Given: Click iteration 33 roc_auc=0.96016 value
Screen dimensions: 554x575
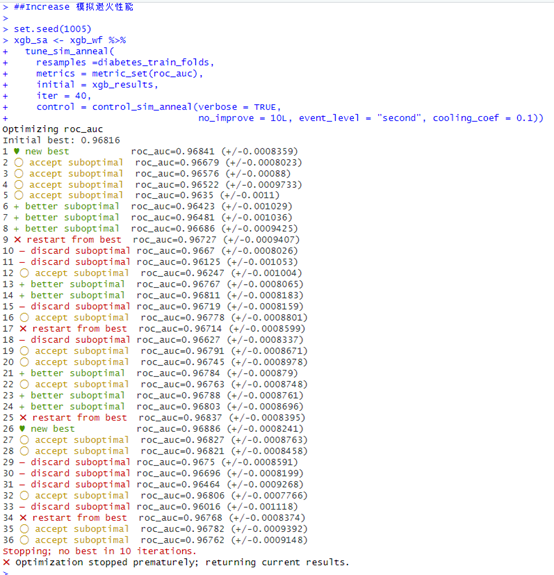Looking at the screenshot, I should 178,506.
